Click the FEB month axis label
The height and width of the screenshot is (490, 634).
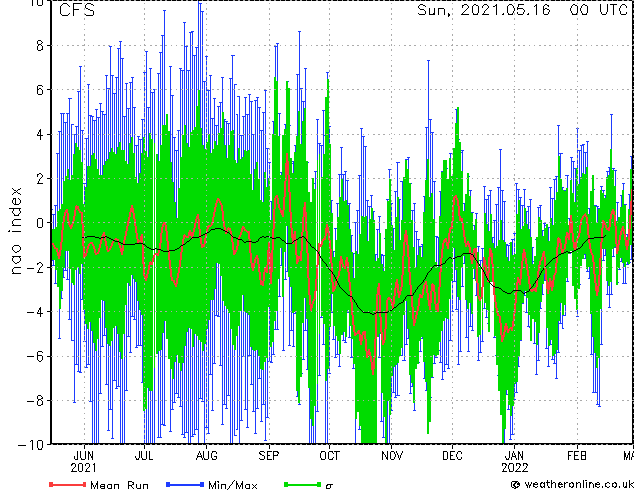(576, 456)
